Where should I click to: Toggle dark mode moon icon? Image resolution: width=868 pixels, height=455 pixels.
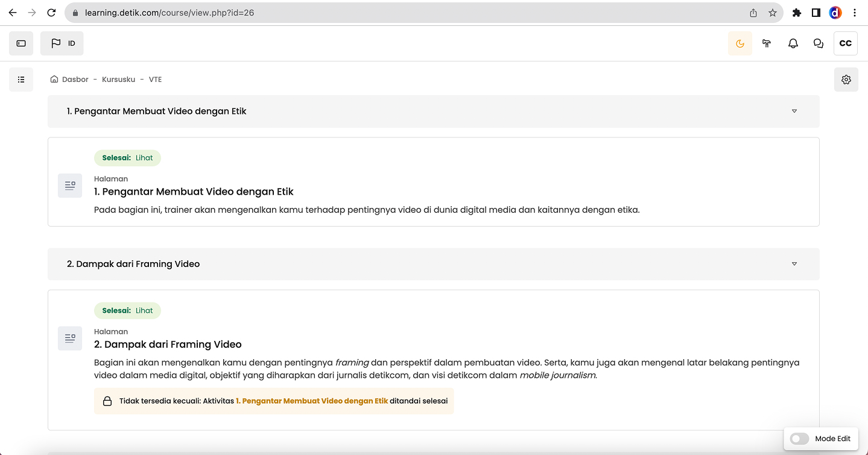click(x=740, y=43)
